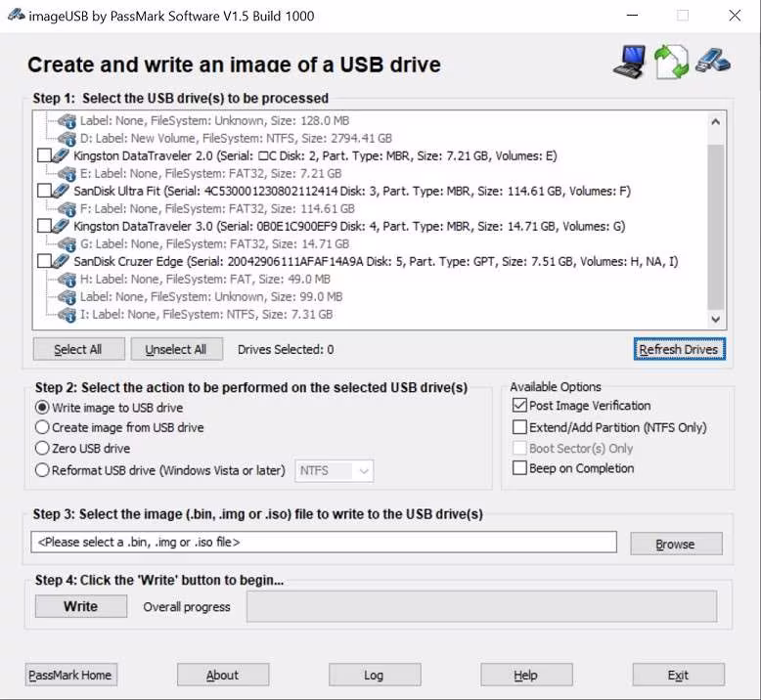
Task: Minimize the imageUSB window
Action: [x=632, y=16]
